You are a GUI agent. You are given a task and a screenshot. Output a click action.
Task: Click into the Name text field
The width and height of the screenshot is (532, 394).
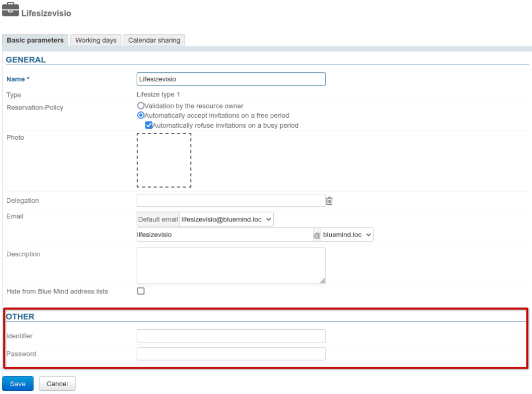pyautogui.click(x=231, y=79)
